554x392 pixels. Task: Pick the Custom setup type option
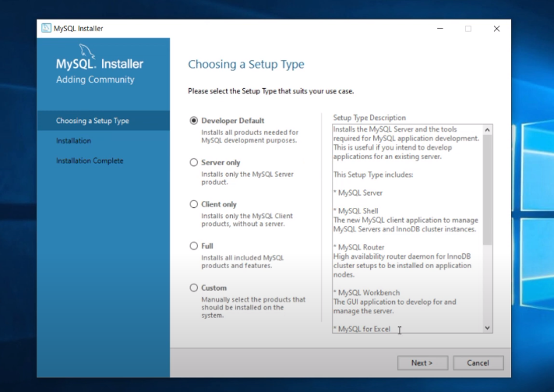193,288
